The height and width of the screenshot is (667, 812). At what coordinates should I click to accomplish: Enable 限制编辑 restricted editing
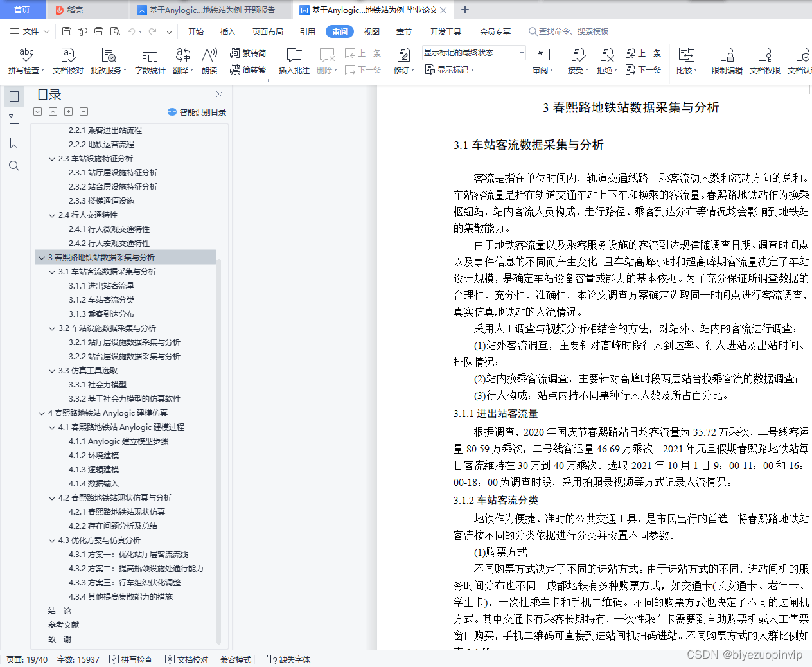726,61
